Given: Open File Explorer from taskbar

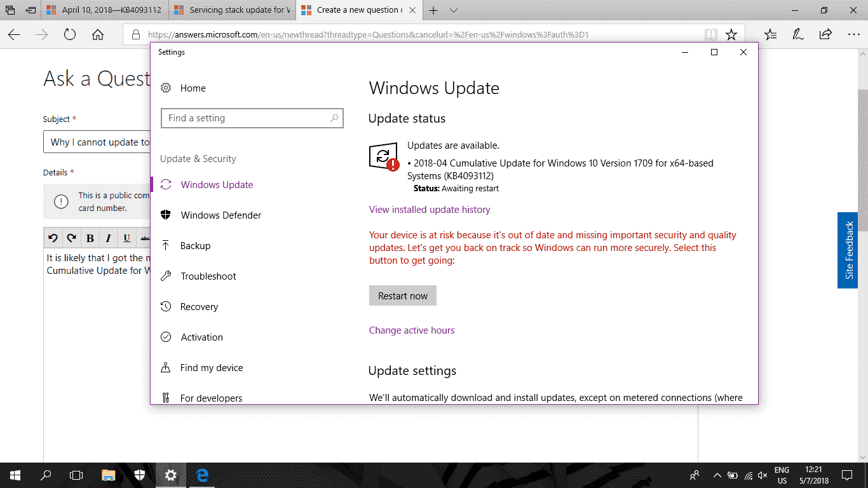Looking at the screenshot, I should pos(109,475).
